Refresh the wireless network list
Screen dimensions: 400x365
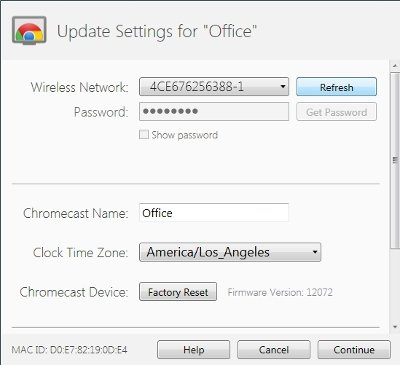pos(336,87)
